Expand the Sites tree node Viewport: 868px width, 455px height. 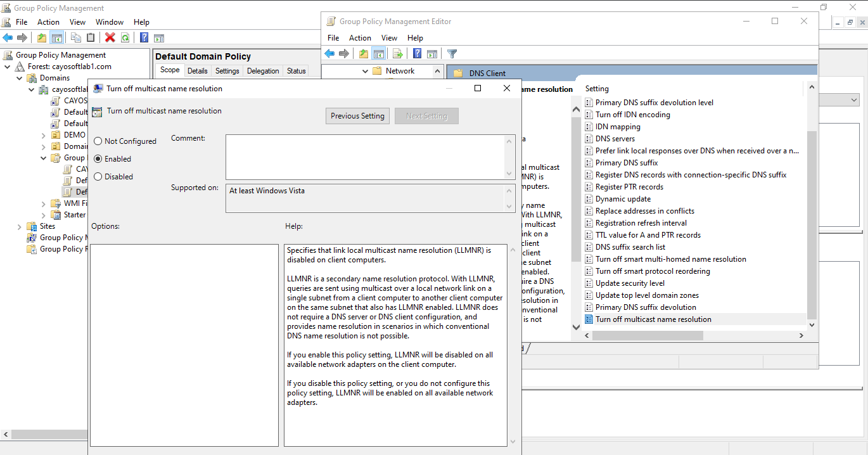(19, 226)
